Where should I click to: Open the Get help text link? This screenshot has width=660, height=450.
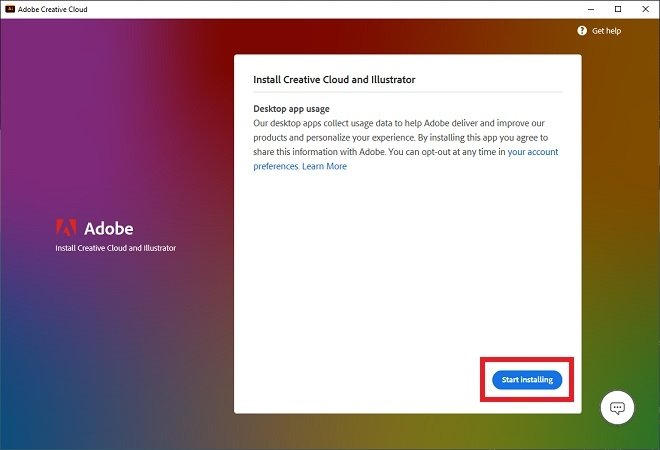point(606,31)
